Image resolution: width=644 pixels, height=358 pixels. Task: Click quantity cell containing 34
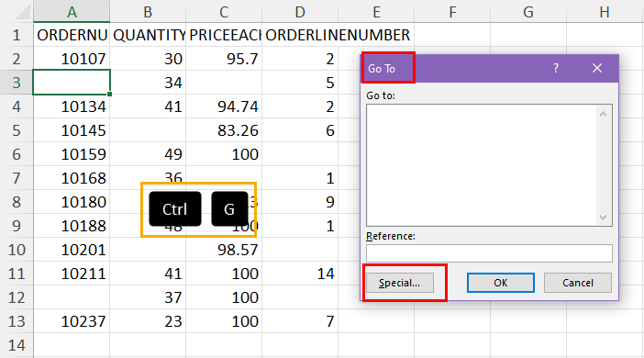148,83
